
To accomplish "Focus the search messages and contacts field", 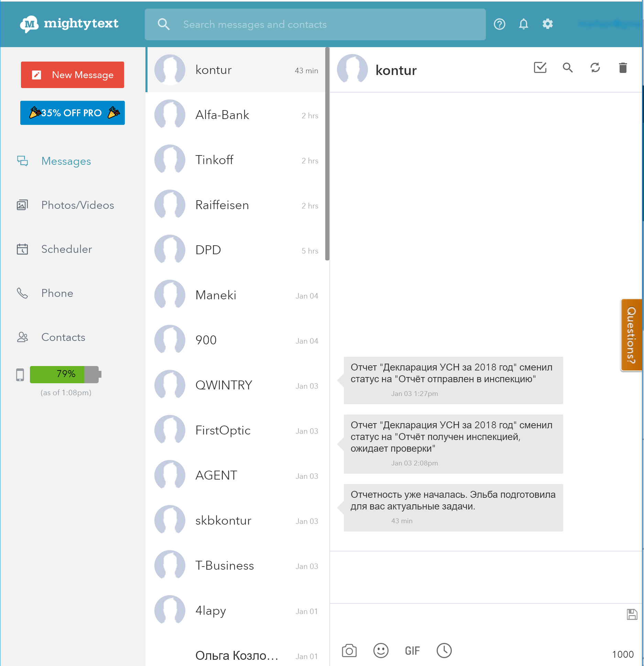I will pyautogui.click(x=315, y=24).
